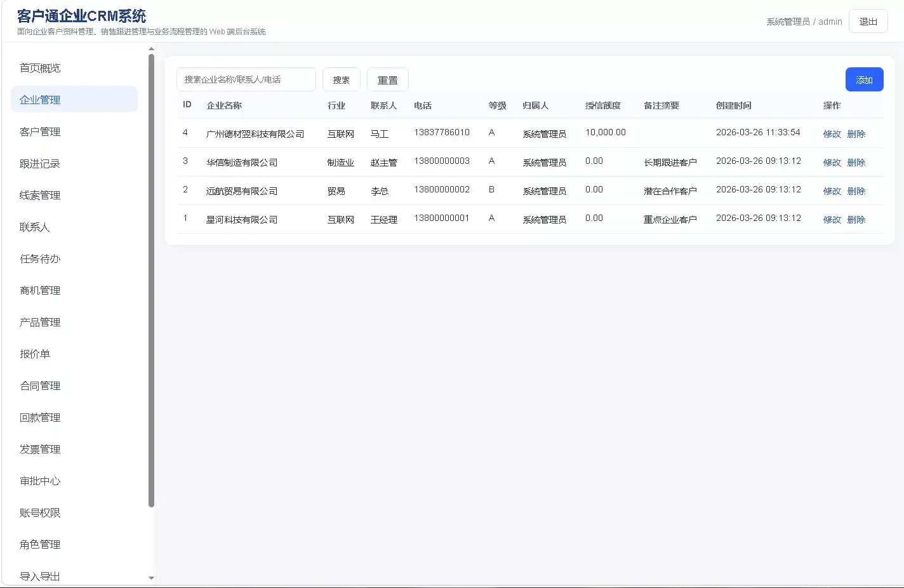The image size is (904, 588).
Task: Go to 任务待办 task list
Action: [39, 258]
